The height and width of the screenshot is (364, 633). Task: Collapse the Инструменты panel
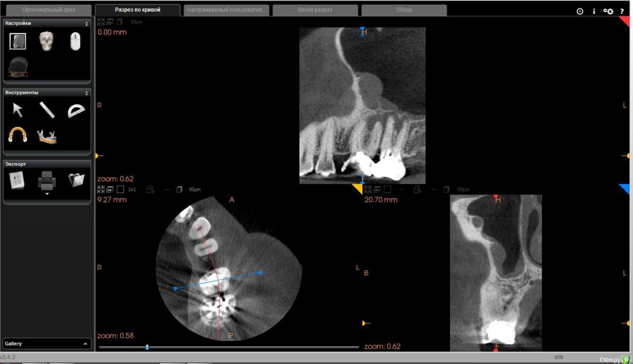pos(87,93)
